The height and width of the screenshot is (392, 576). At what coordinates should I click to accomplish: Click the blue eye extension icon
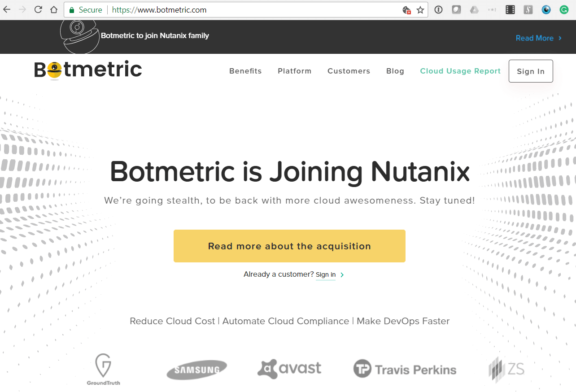click(x=546, y=9)
